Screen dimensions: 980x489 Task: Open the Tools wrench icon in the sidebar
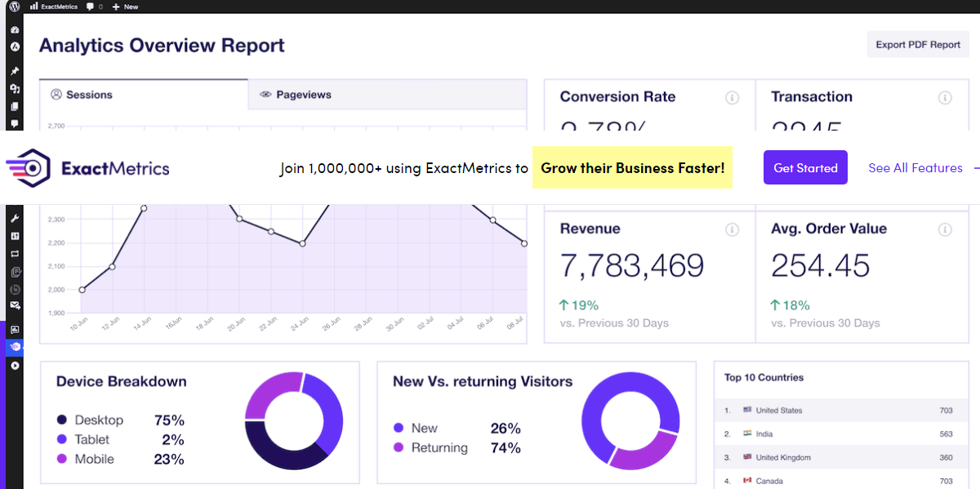point(15,219)
